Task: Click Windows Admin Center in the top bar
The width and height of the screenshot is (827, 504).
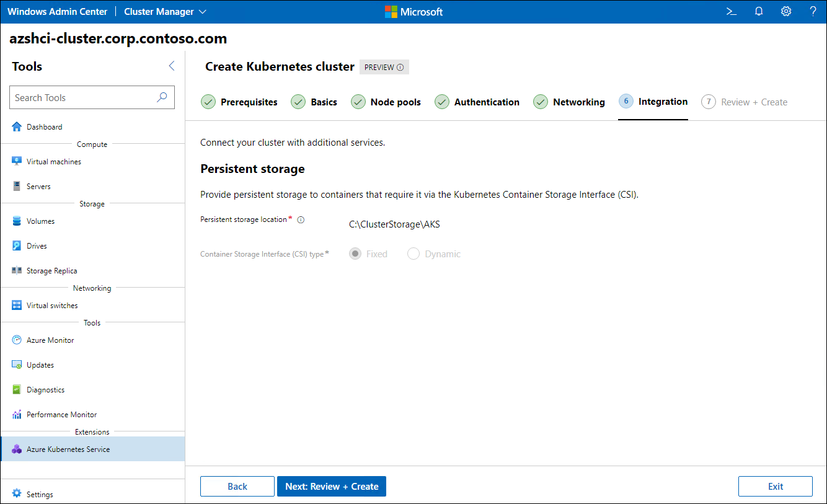Action: 57,11
